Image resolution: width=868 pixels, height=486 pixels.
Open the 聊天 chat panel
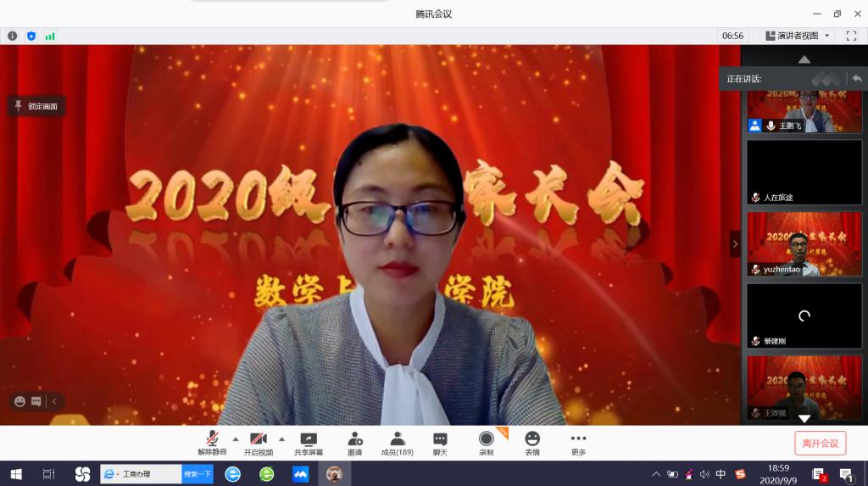[x=440, y=443]
